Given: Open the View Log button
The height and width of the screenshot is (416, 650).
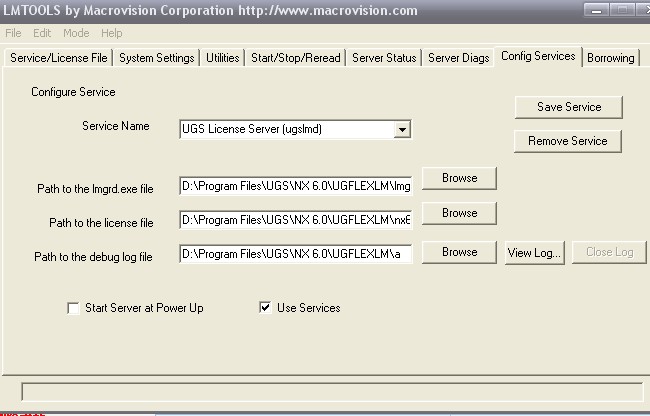Looking at the screenshot, I should (534, 252).
